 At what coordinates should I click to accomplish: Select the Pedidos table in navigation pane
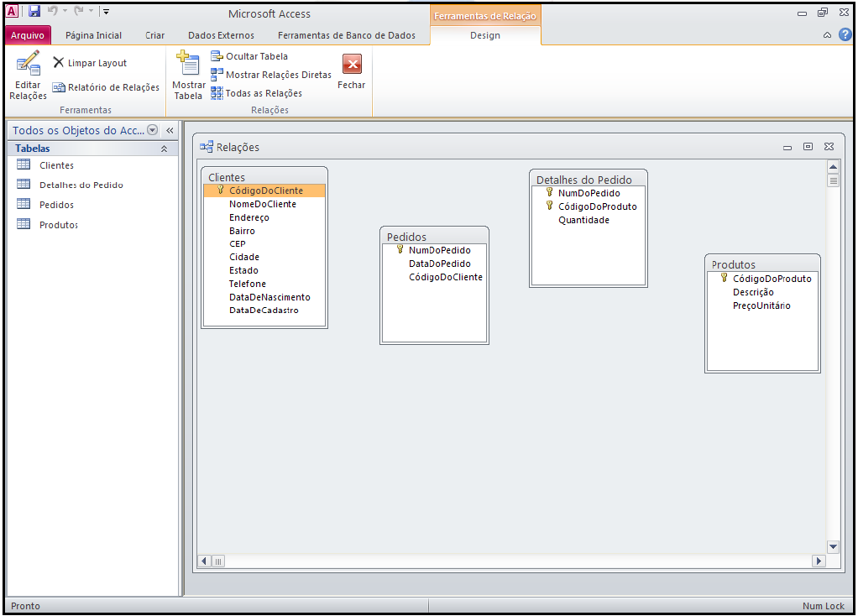coord(56,205)
